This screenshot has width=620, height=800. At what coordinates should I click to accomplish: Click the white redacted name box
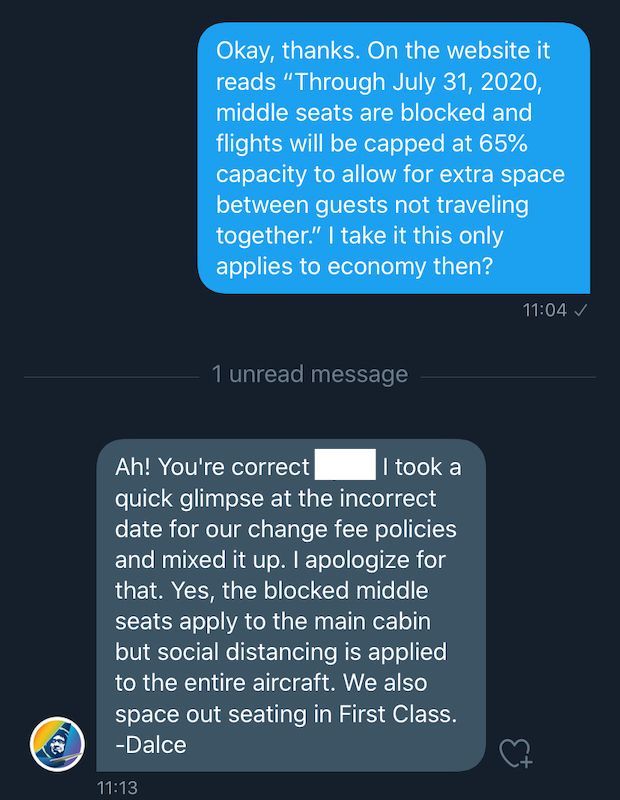point(345,464)
